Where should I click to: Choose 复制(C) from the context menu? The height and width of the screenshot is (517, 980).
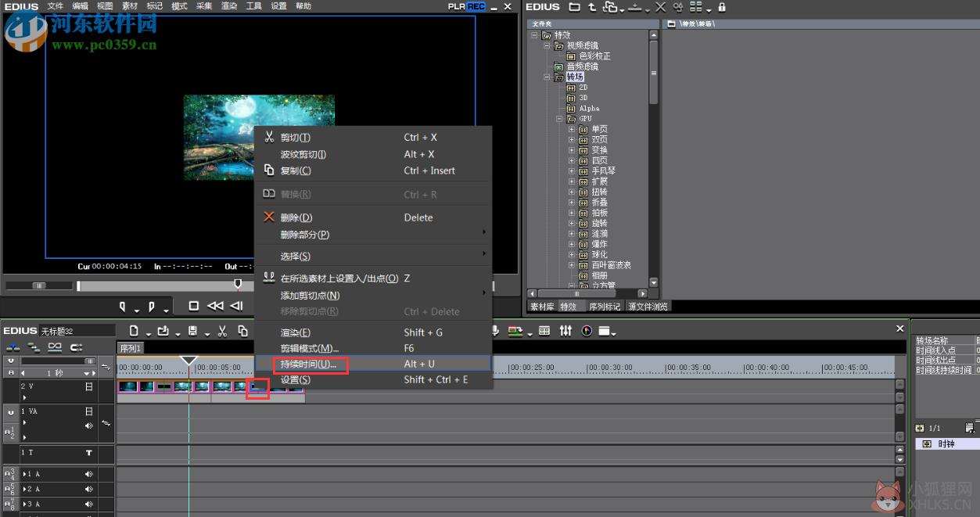point(373,171)
